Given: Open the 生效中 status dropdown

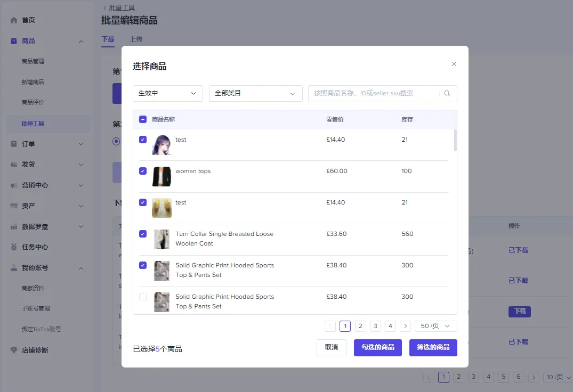Looking at the screenshot, I should [167, 93].
